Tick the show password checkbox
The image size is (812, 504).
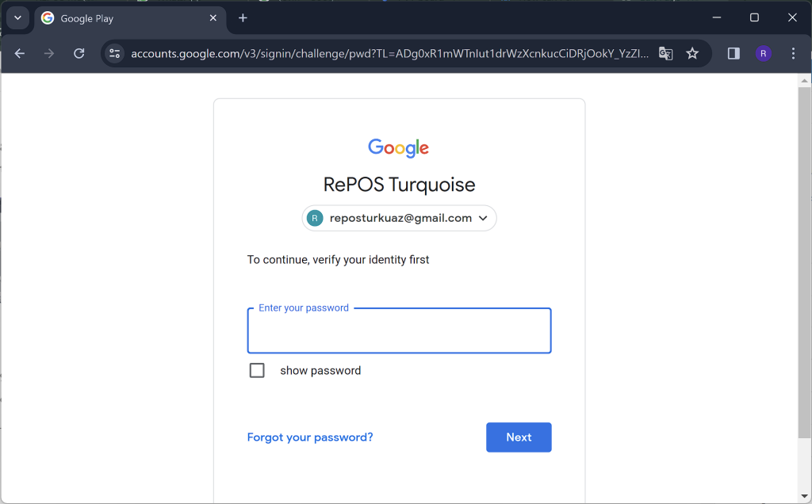257,370
